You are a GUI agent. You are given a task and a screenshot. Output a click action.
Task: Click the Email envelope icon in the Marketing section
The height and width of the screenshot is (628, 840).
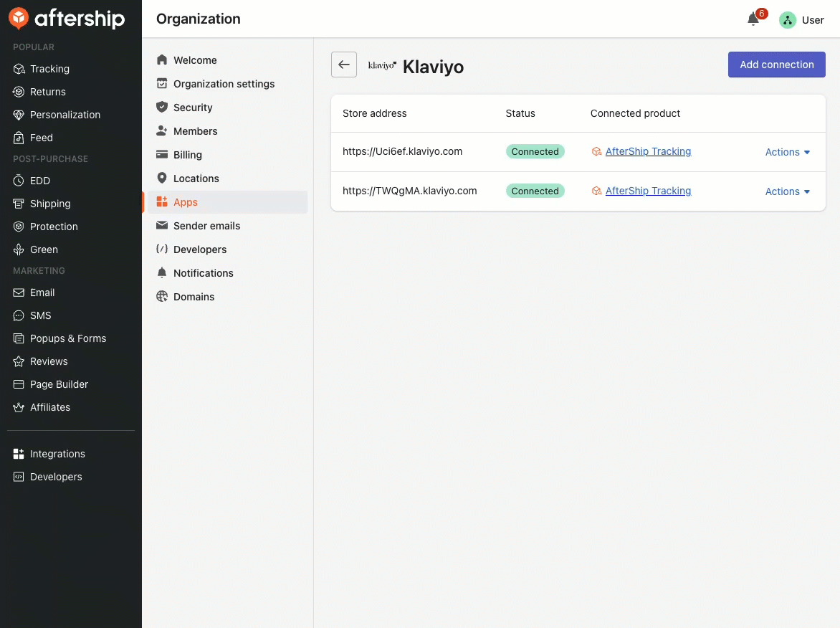pos(19,292)
